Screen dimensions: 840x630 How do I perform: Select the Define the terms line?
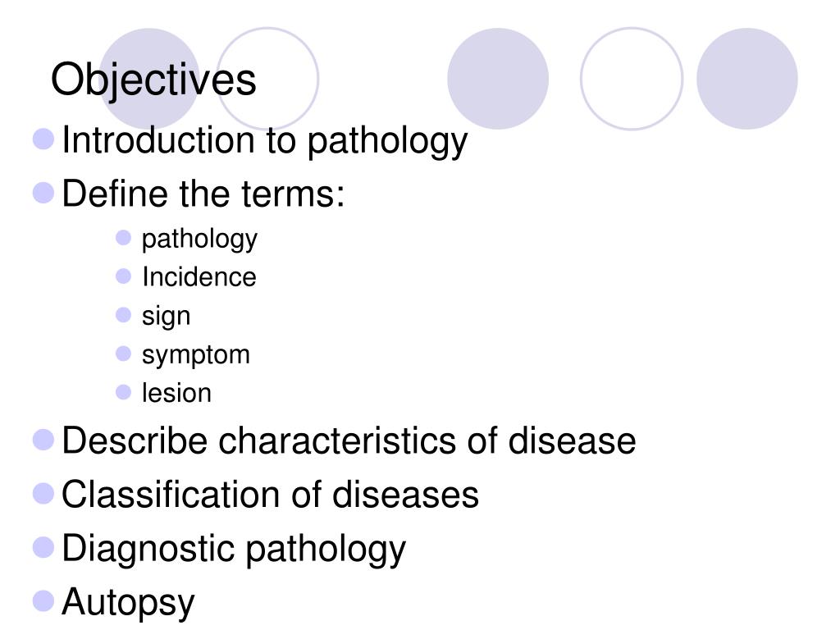(203, 194)
